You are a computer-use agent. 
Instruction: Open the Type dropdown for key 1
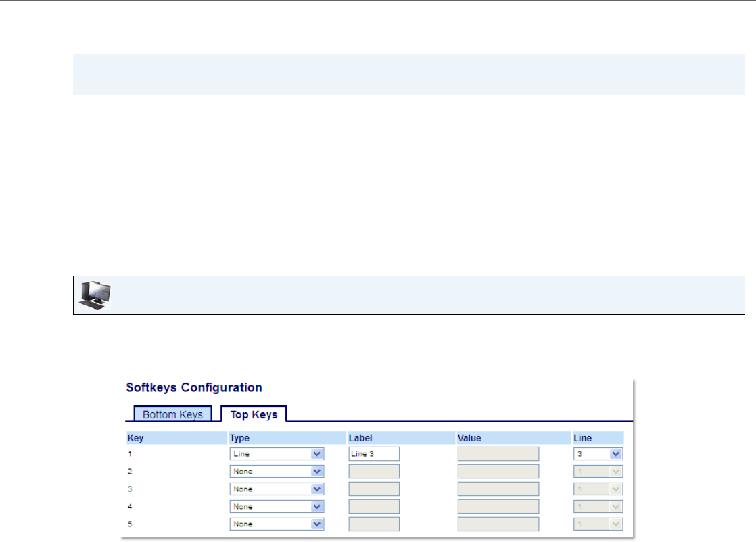[x=277, y=454]
